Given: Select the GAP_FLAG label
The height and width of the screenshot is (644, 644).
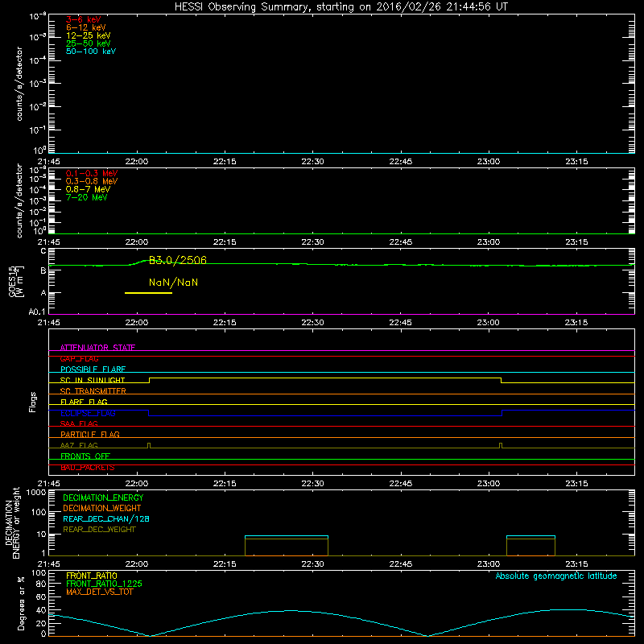Looking at the screenshot, I should [x=79, y=358].
